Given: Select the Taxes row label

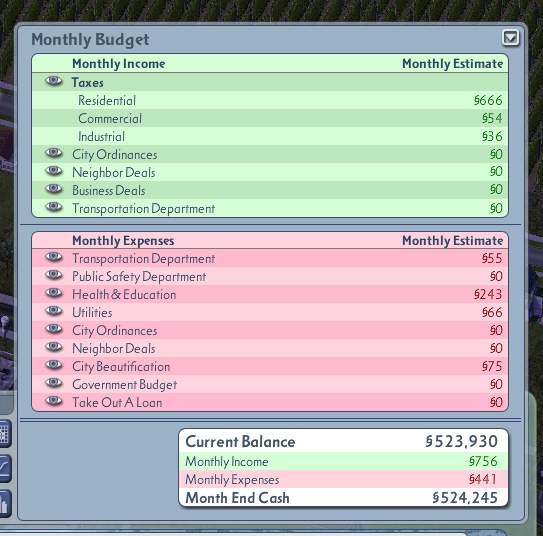Looking at the screenshot, I should click(x=88, y=83).
